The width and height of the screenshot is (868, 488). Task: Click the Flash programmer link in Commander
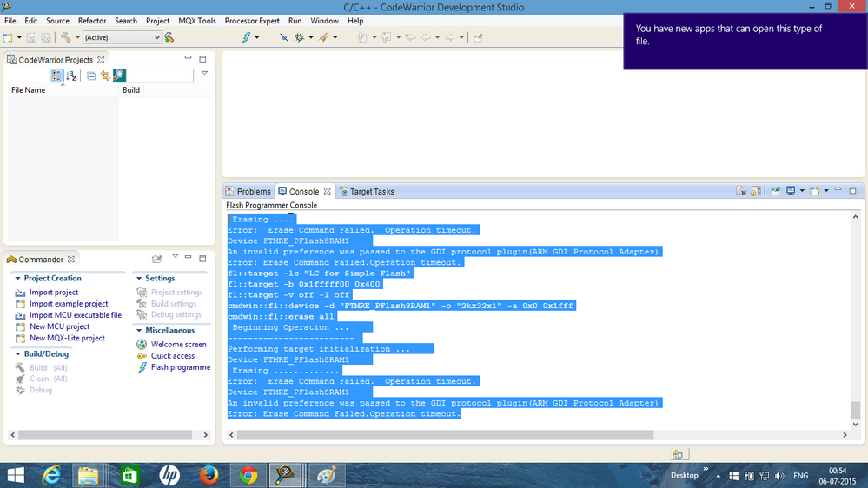coord(181,367)
